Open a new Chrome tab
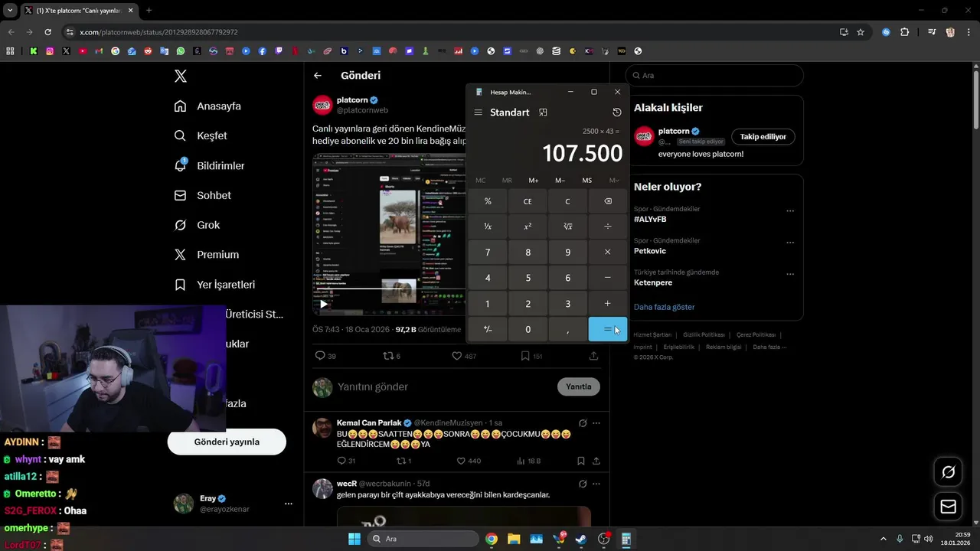 click(x=149, y=11)
